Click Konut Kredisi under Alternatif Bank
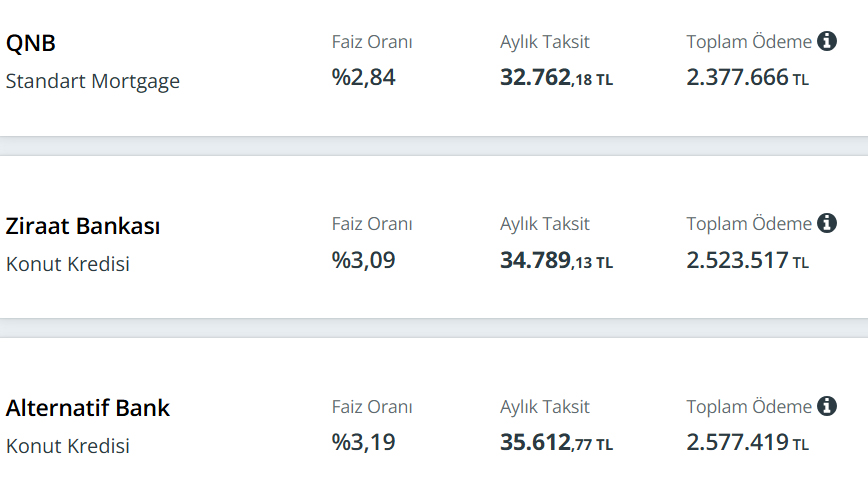The height and width of the screenshot is (496, 868). tap(68, 446)
